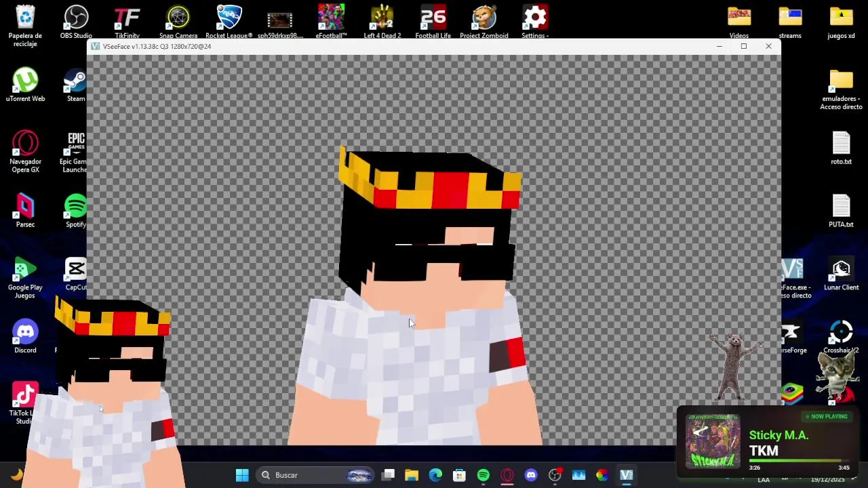
Task: Open Navegador Opera GX desktop icon
Action: pyautogui.click(x=25, y=152)
